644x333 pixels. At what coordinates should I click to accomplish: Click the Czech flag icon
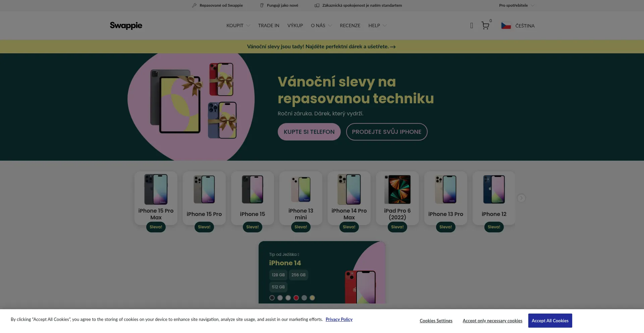[x=506, y=26]
